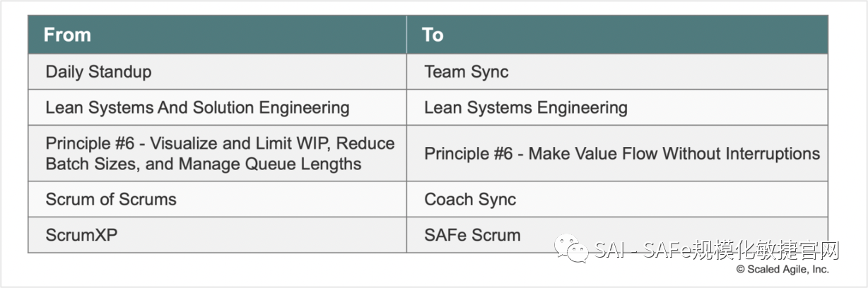Select the "Scrum of Scrums" cell

pos(111,199)
